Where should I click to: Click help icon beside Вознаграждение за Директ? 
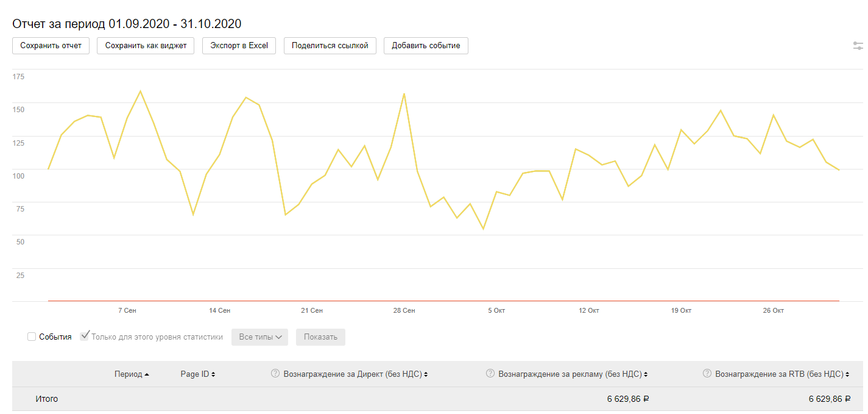point(275,374)
